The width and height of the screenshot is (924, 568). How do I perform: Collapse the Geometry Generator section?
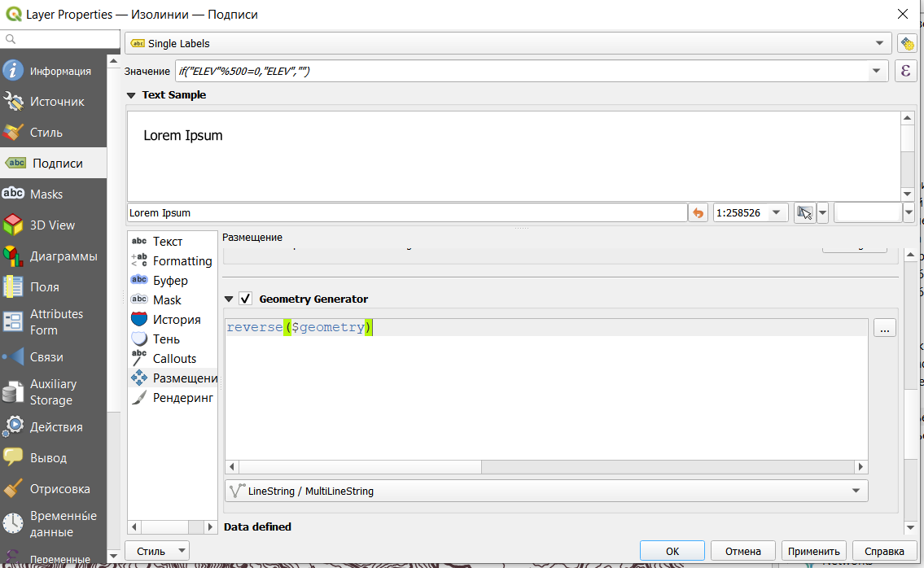coord(229,299)
